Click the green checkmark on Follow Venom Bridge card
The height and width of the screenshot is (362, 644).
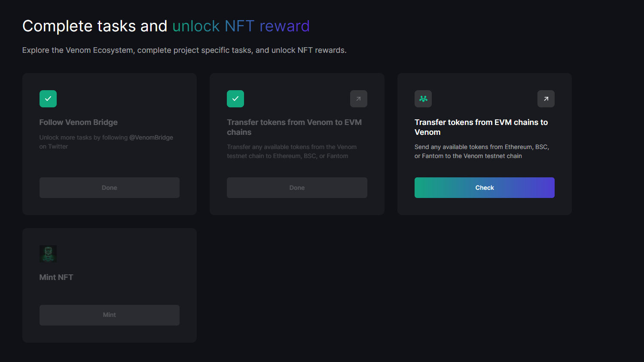click(48, 99)
